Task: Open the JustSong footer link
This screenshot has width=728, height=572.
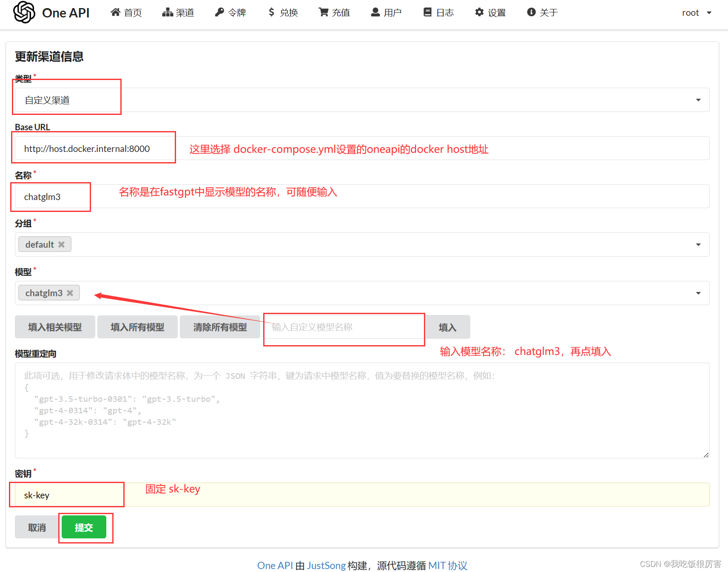Action: click(326, 566)
